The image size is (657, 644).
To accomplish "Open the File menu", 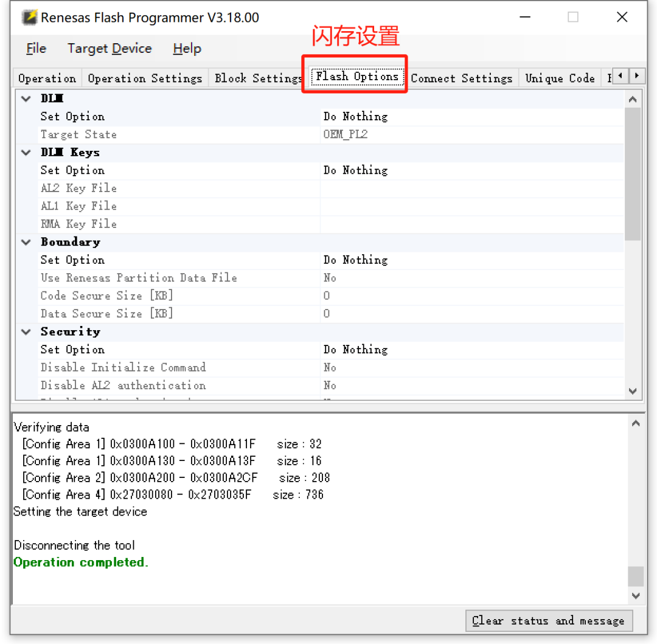I will pos(36,49).
